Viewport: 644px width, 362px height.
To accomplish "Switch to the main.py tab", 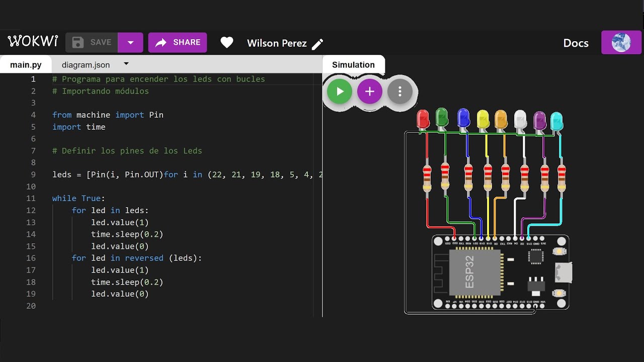I will coord(26,65).
